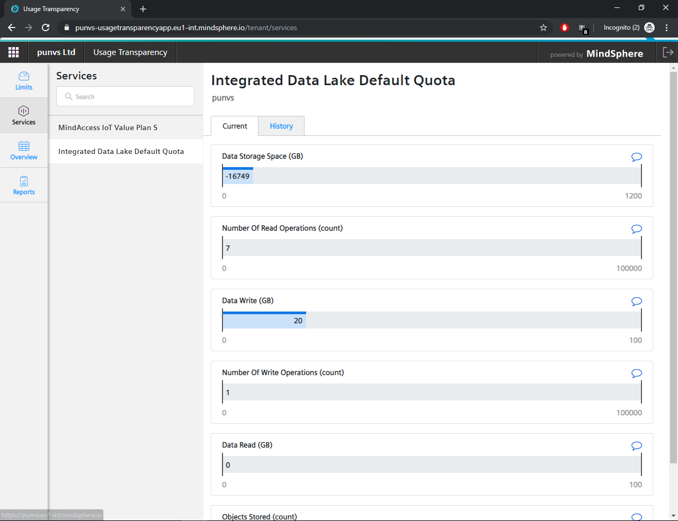Switch to the Current tab
Screen dimensions: 678x521
pyautogui.click(x=235, y=126)
